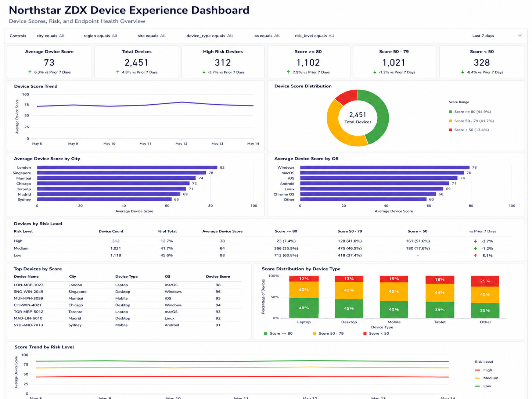
Task: Click the Device Score Trend line at May 12
Action: 181,102
